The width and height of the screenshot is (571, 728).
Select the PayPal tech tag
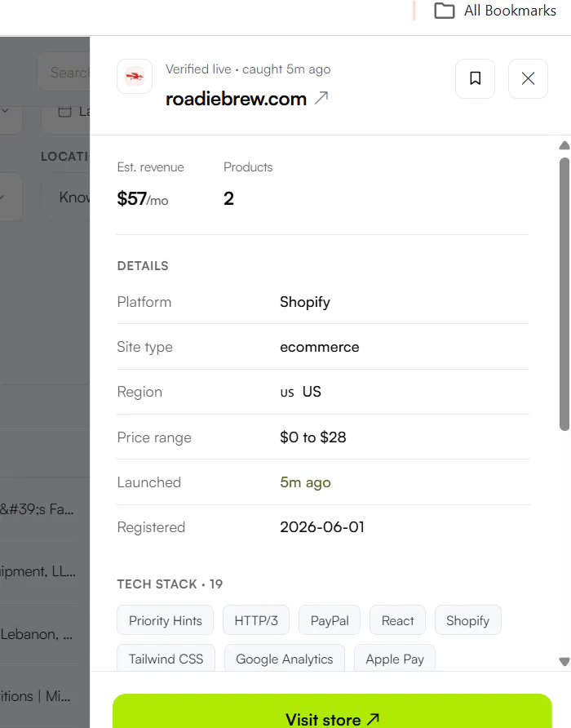pyautogui.click(x=330, y=620)
